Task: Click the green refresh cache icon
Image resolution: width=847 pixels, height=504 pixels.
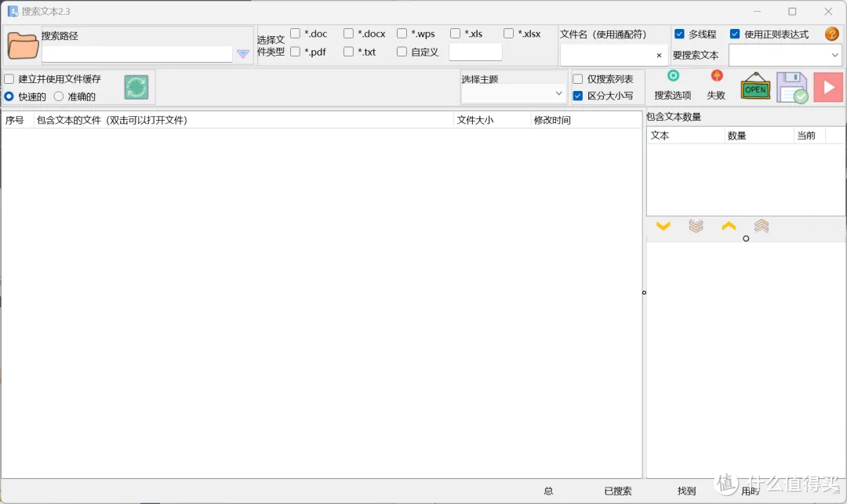Action: [136, 87]
